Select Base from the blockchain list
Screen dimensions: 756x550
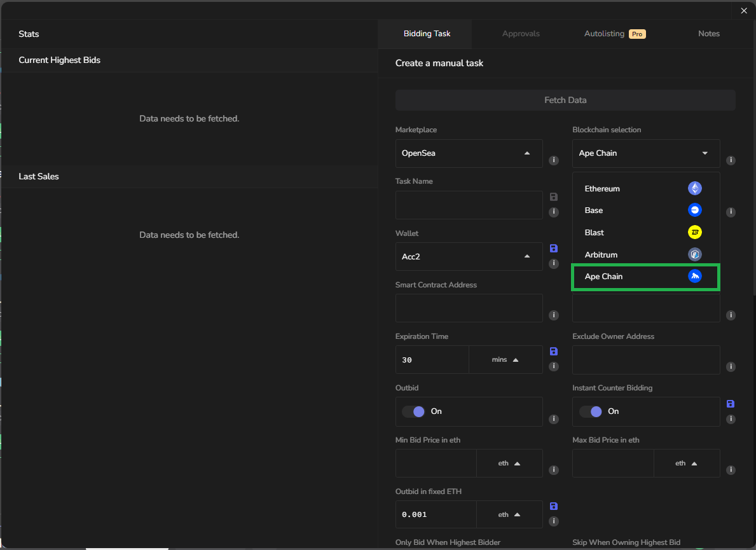pyautogui.click(x=645, y=210)
